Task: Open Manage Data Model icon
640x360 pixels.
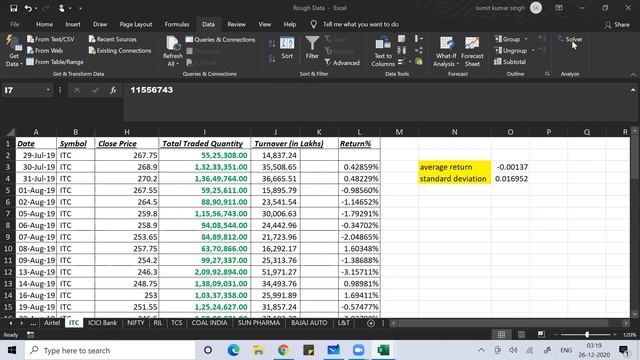Action: click(419, 62)
